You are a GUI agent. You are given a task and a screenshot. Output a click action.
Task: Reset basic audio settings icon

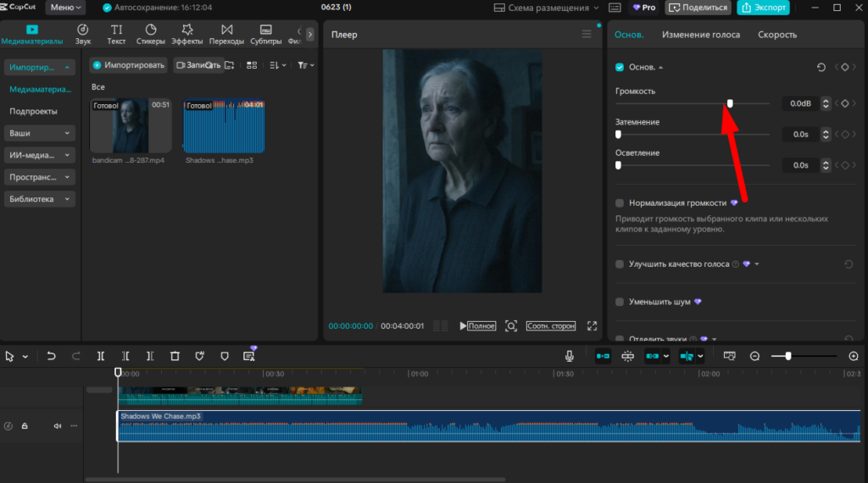click(x=821, y=67)
